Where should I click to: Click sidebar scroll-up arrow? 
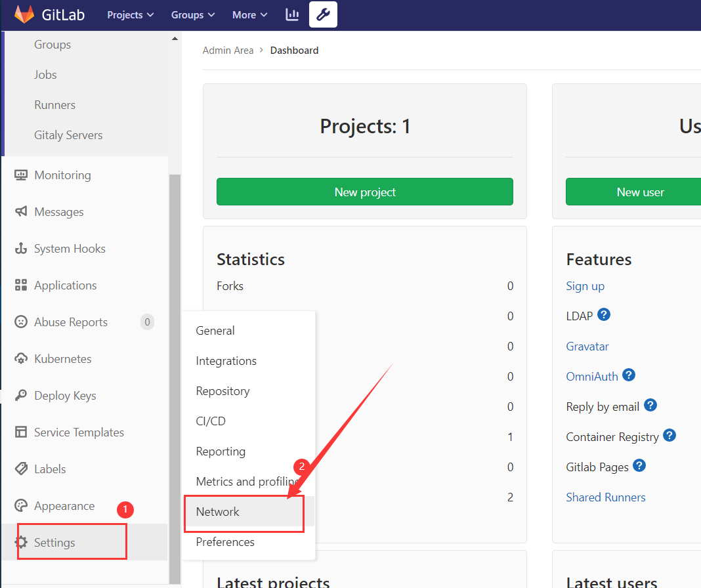coord(175,39)
